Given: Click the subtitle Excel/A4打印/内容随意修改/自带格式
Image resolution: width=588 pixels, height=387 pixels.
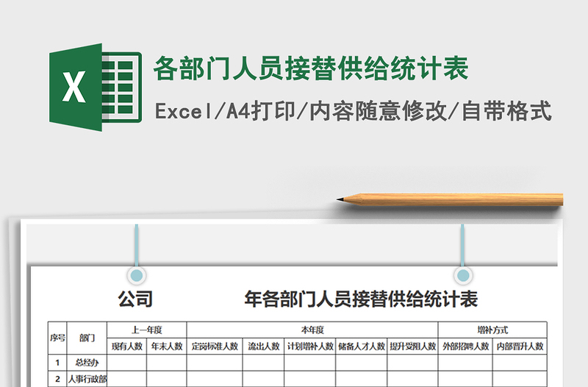Looking at the screenshot, I should 353,111.
